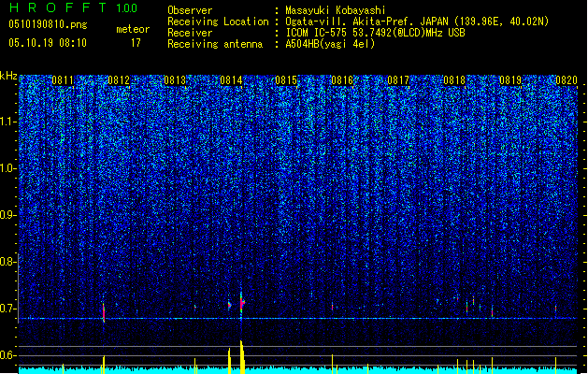
Task: Click the 0817 time marker
Action: [x=398, y=80]
